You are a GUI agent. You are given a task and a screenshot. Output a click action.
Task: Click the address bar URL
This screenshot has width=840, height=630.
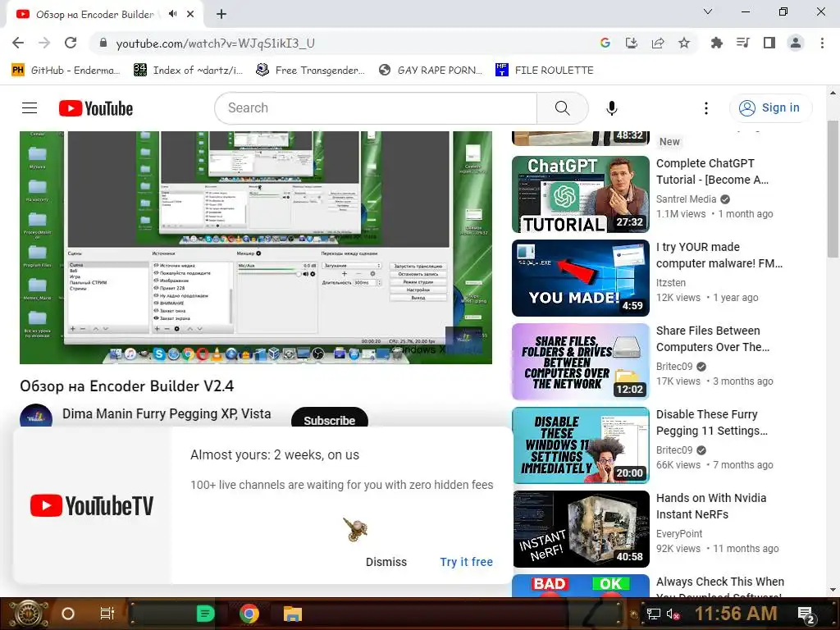pyautogui.click(x=216, y=43)
